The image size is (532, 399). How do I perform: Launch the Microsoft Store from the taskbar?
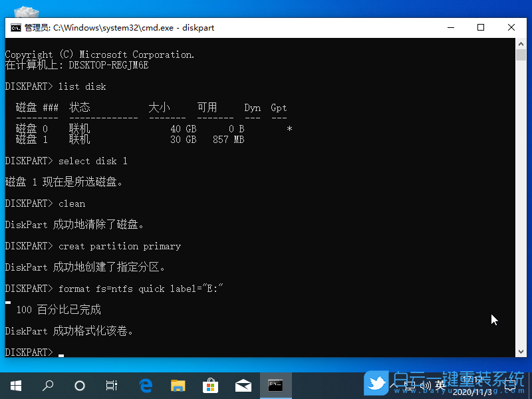pos(210,386)
